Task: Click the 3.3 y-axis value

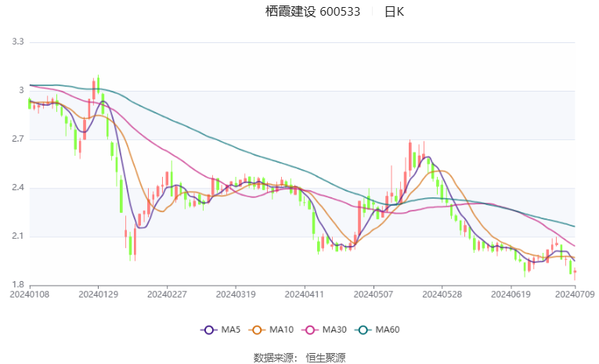Action: click(x=17, y=41)
